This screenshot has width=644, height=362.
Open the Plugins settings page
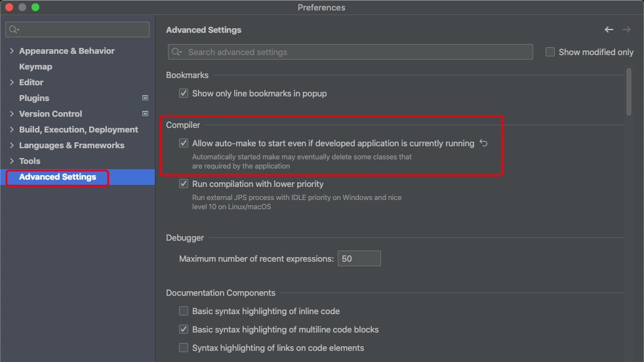[x=34, y=98]
